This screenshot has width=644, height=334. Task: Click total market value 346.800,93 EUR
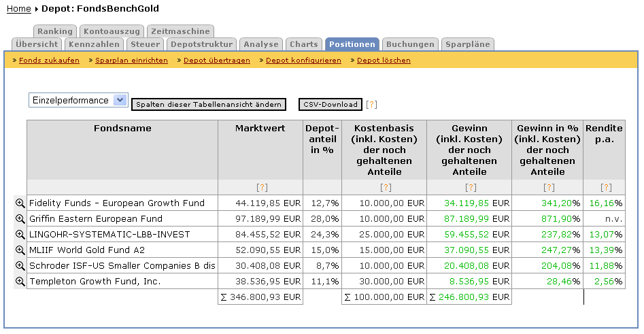pos(260,297)
